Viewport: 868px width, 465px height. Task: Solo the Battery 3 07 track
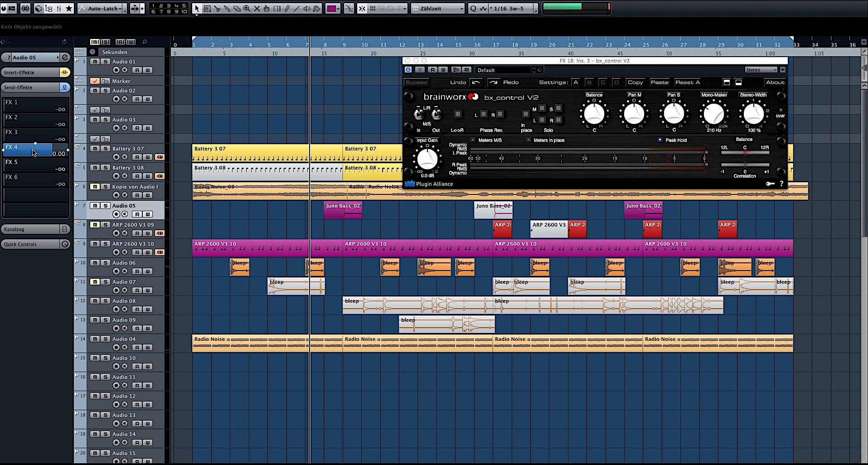pyautogui.click(x=105, y=148)
